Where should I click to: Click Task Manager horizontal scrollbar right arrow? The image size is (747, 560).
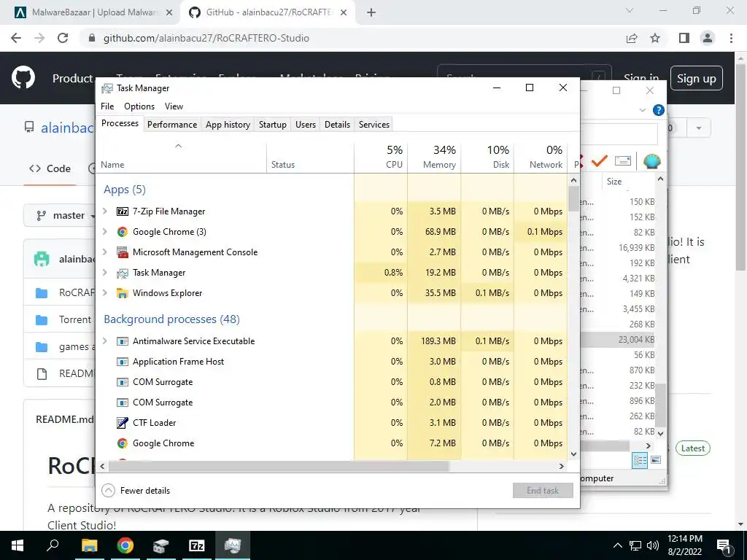(x=561, y=466)
